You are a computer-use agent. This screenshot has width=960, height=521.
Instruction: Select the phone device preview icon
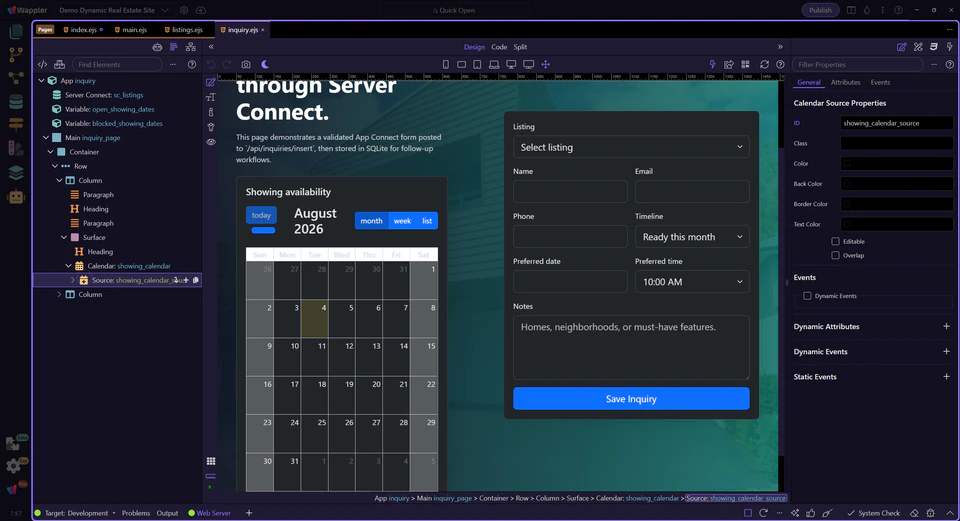coord(446,64)
